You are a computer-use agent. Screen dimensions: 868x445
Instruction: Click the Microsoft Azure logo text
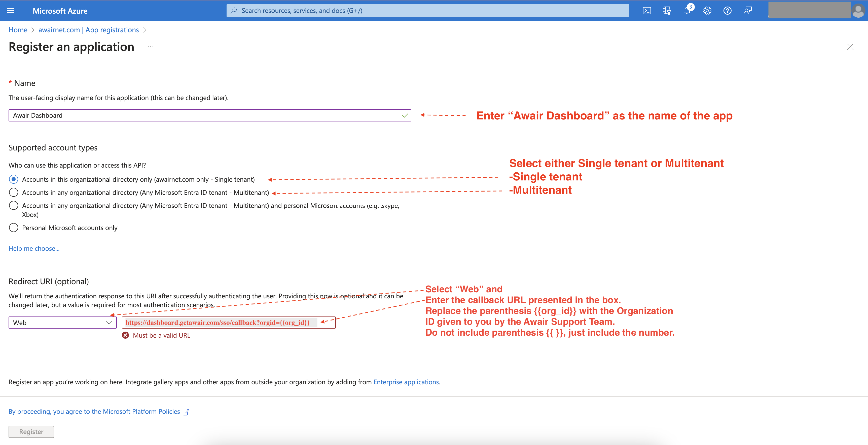(x=60, y=11)
